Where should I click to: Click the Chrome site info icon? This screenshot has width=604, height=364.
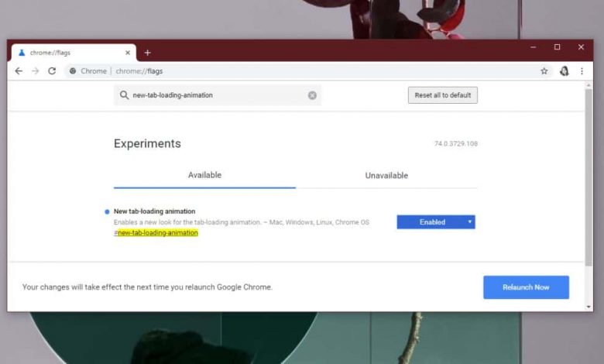pyautogui.click(x=73, y=71)
